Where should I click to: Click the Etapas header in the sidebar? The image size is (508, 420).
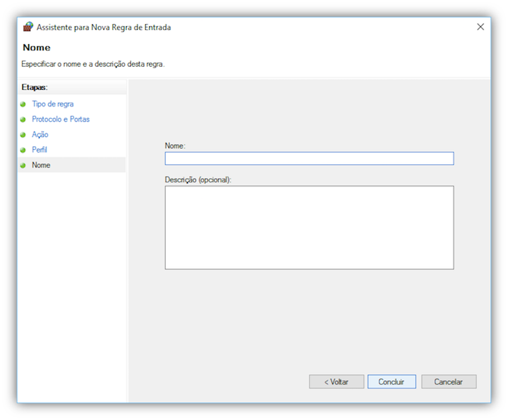[35, 88]
